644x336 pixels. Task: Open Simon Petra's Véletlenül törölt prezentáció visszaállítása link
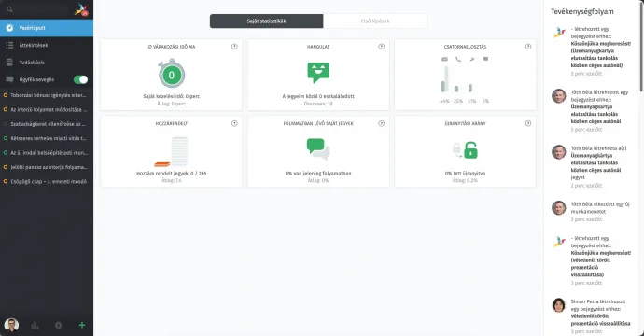(x=600, y=320)
